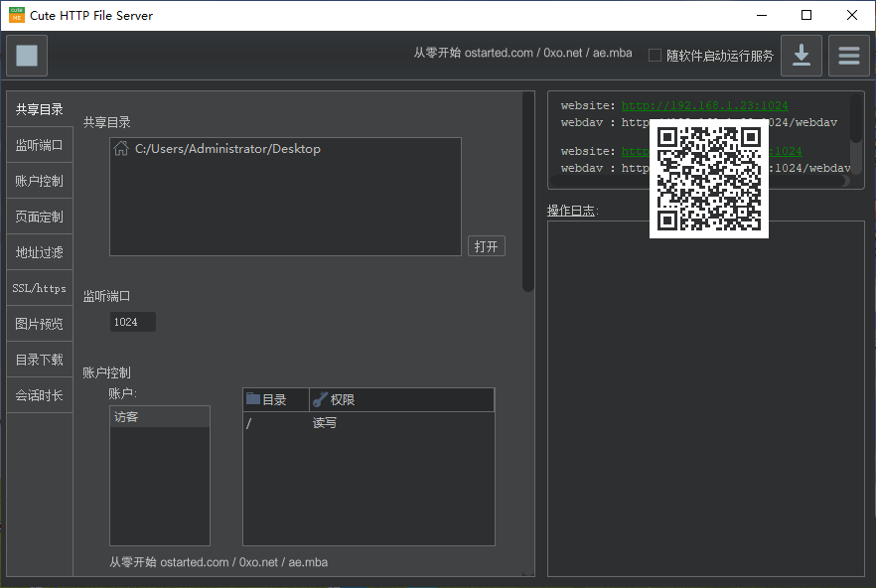Open the 图片预览 tab
Image resolution: width=876 pixels, height=588 pixels.
tap(40, 324)
